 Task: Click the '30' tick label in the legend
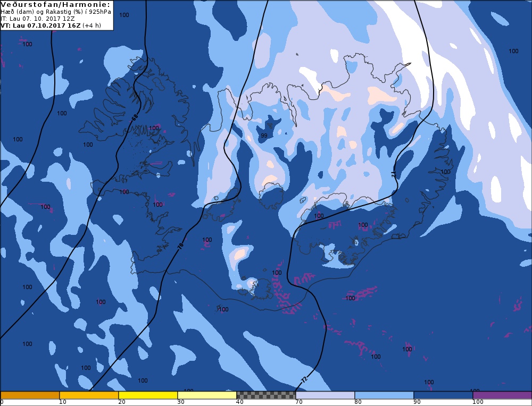pos(181,402)
